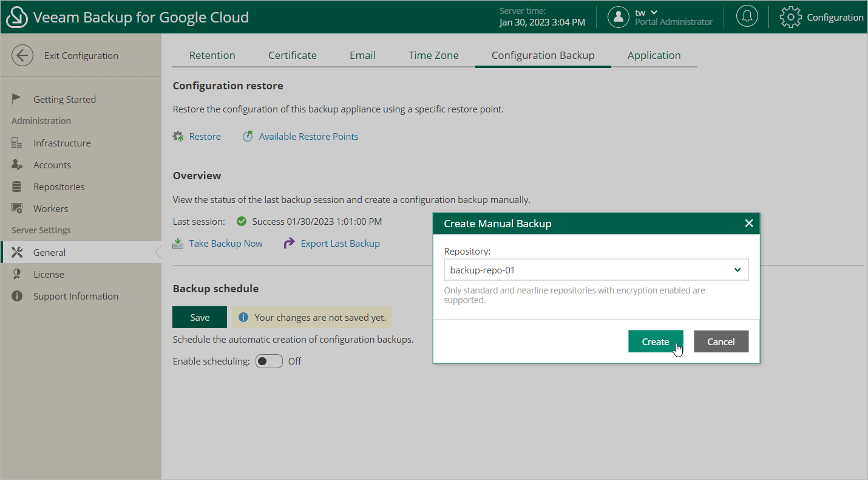Click the Repositories database icon
This screenshot has height=480, width=868.
(17, 187)
